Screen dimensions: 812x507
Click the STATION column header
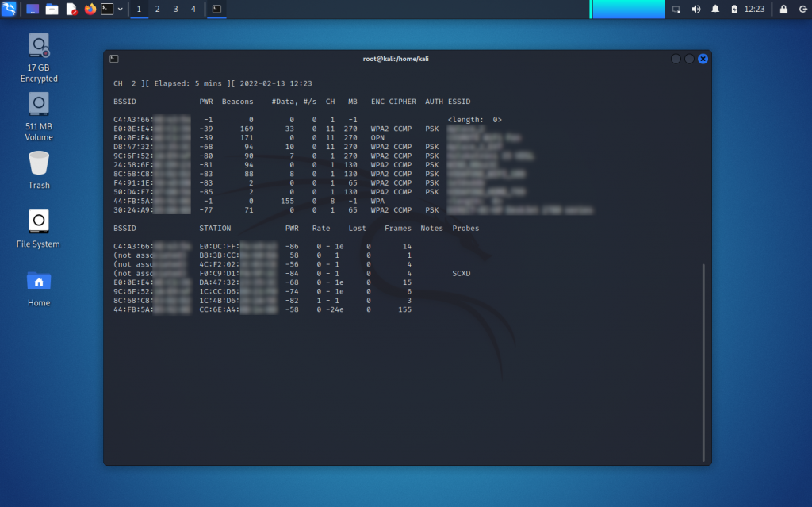pyautogui.click(x=215, y=228)
